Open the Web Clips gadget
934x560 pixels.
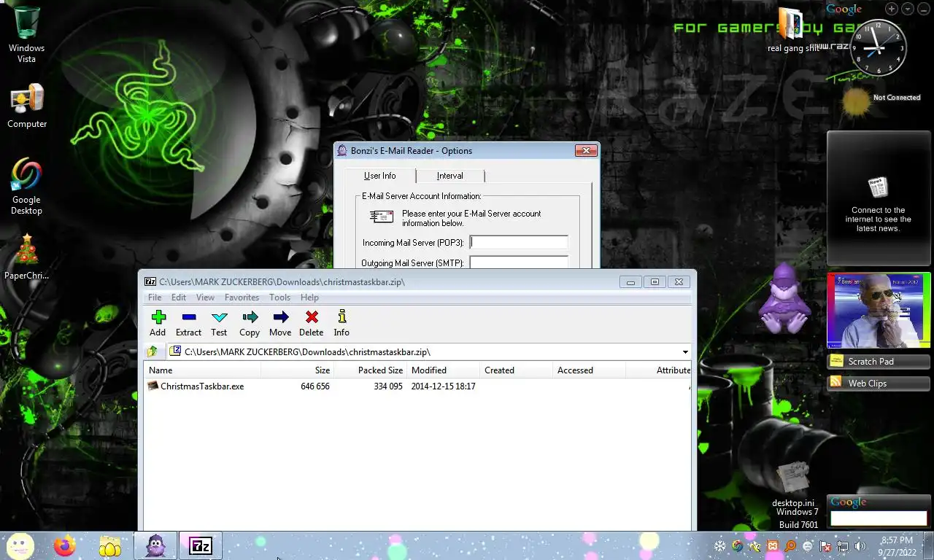coord(879,383)
